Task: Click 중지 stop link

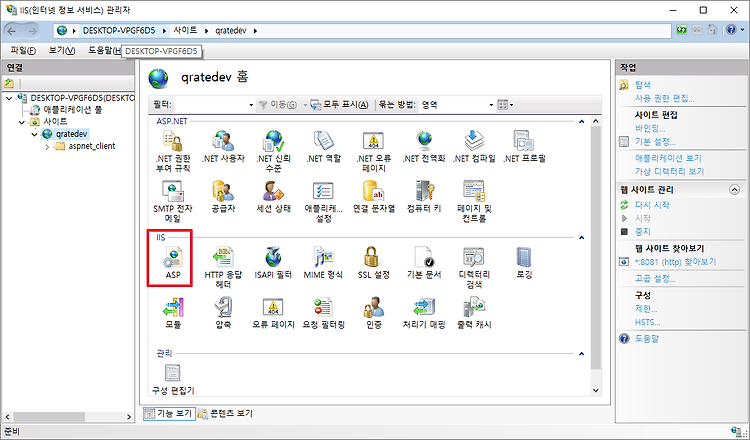Action: click(642, 231)
